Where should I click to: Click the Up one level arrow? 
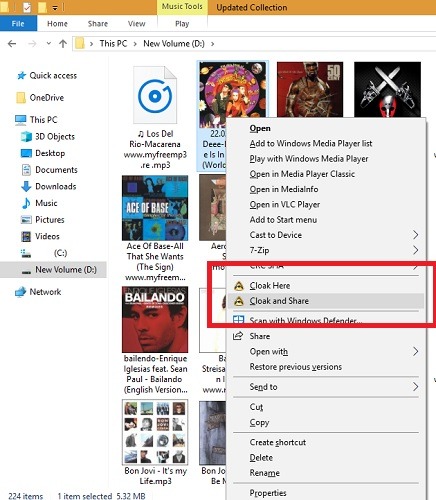(x=63, y=44)
